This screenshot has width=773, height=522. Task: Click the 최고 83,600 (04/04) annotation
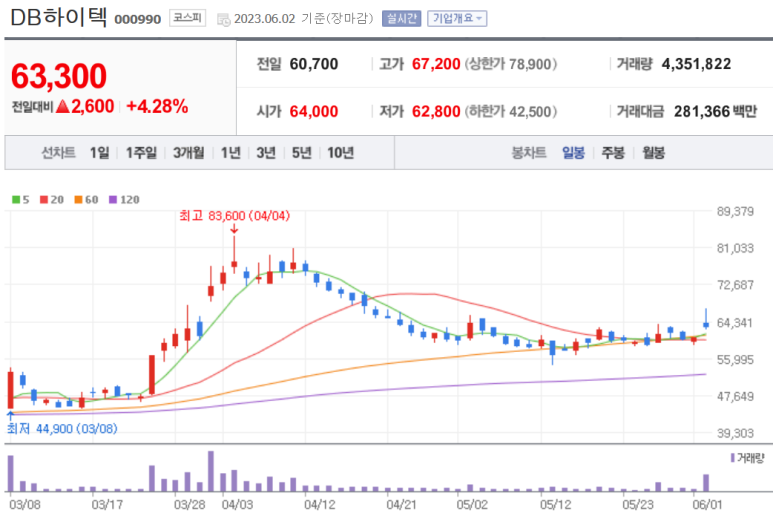(x=234, y=216)
